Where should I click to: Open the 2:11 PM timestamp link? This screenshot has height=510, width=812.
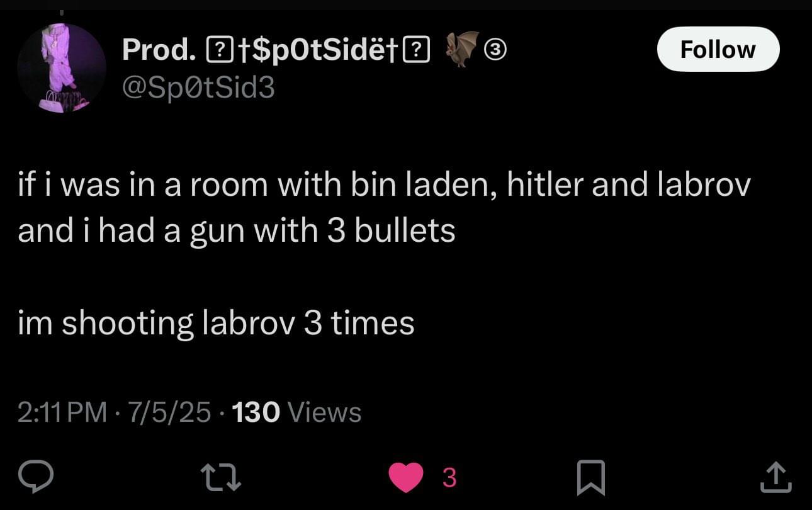[x=62, y=412]
